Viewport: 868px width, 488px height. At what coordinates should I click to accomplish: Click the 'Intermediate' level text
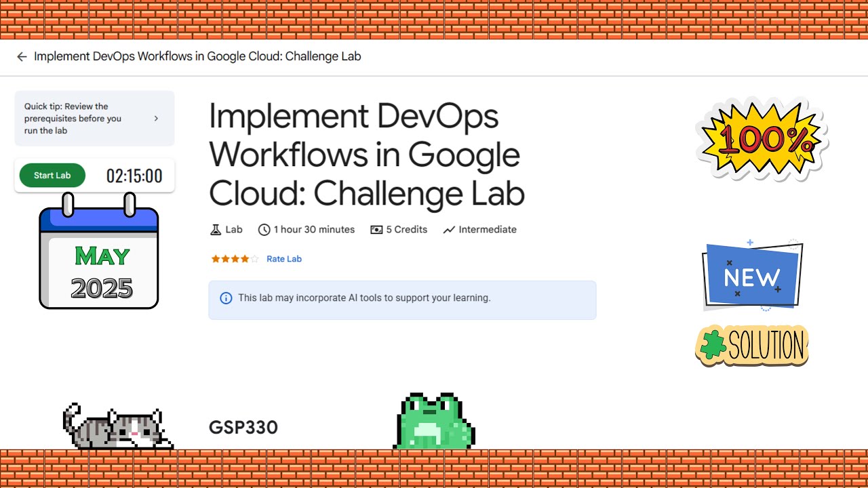(x=488, y=230)
